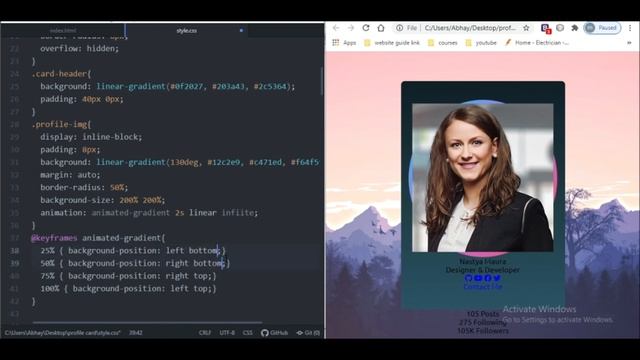
Task: Click the overflow: hidden line
Action: tap(80, 49)
